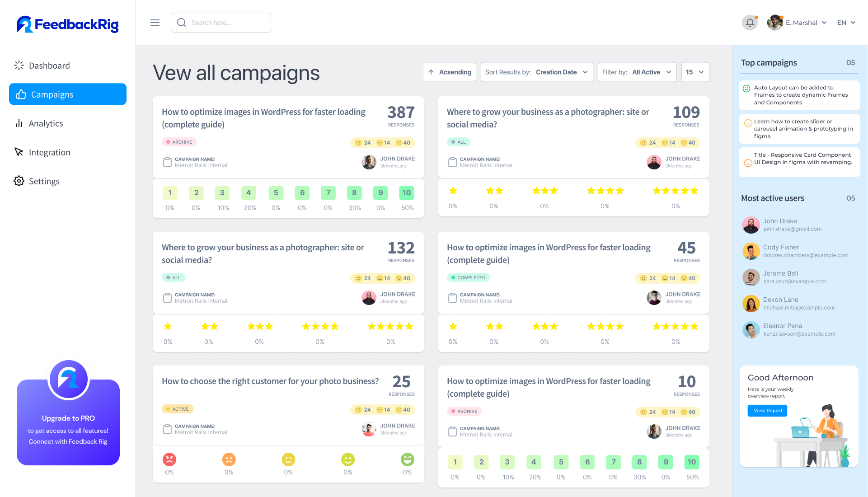Click the 10 score showing 50% on first campaign

pyautogui.click(x=406, y=192)
